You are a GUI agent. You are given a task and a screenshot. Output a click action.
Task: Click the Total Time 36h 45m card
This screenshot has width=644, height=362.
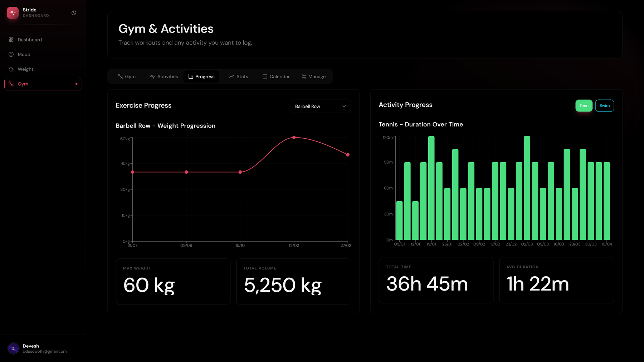(x=436, y=280)
